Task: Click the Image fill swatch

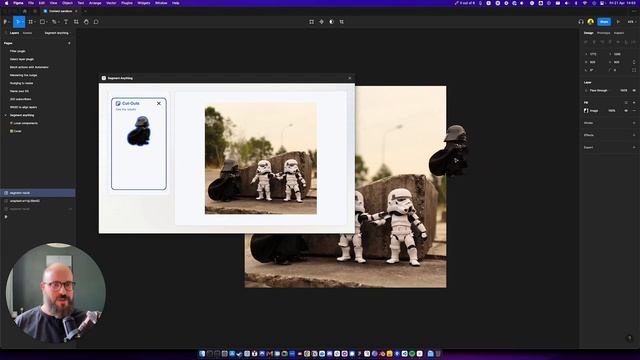Action: (x=586, y=111)
